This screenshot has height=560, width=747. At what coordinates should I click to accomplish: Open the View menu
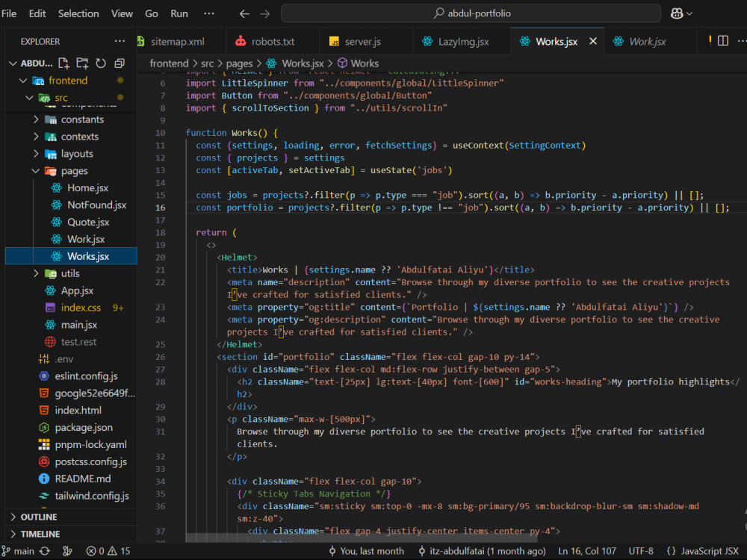click(122, 13)
